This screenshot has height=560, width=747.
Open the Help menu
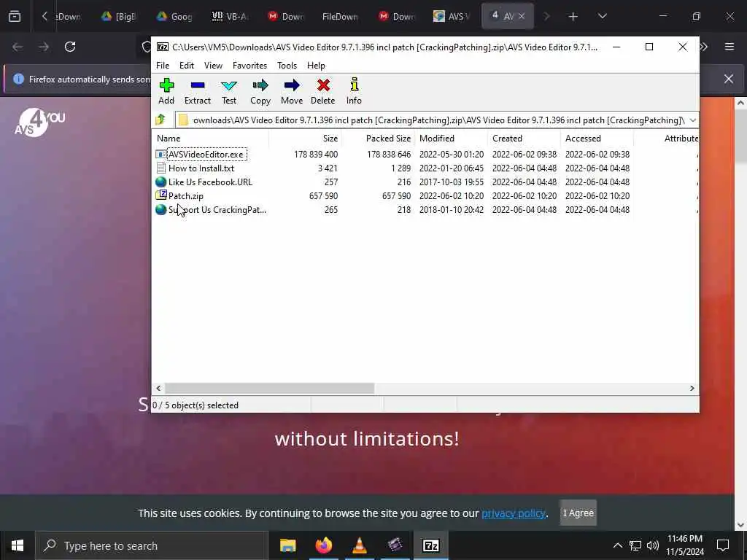[x=316, y=65]
